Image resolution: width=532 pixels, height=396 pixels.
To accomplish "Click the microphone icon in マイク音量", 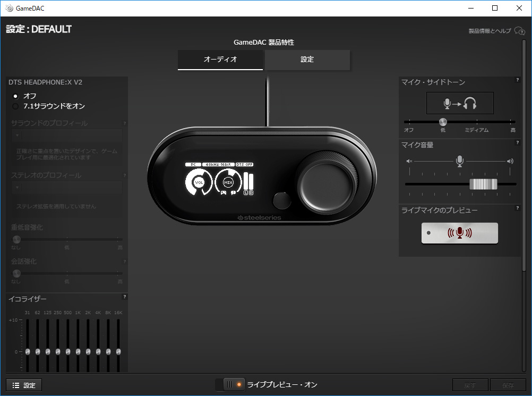I will [x=460, y=161].
